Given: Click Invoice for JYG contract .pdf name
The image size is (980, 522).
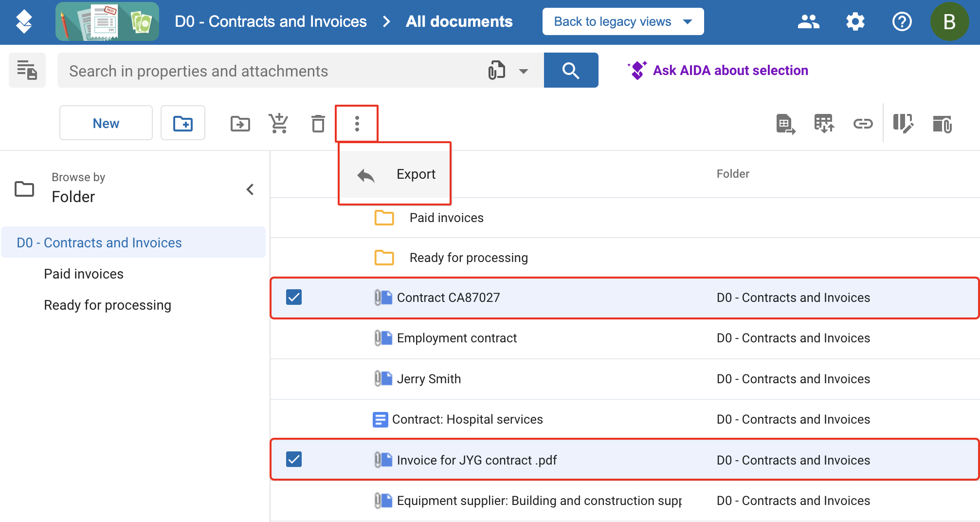Looking at the screenshot, I should coord(477,460).
